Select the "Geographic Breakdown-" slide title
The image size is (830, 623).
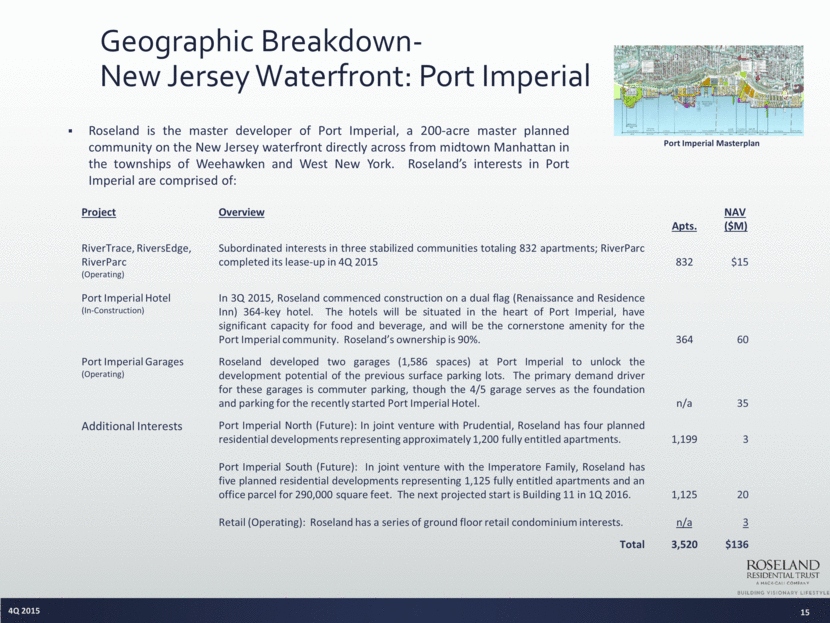[x=261, y=41]
